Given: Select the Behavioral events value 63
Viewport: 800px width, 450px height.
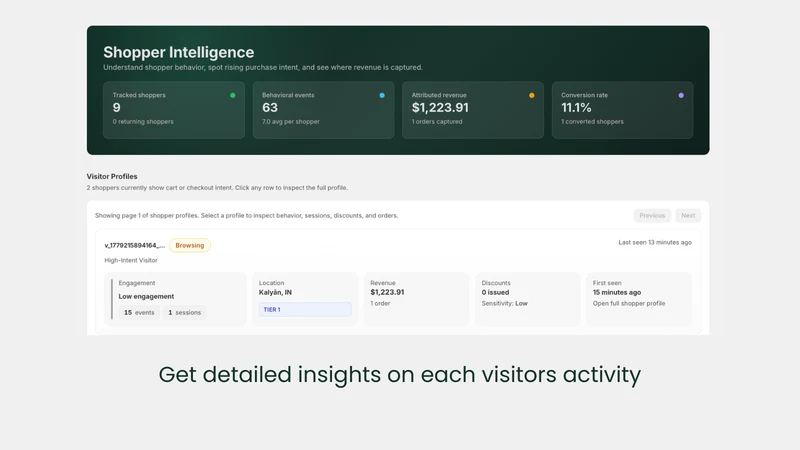Looking at the screenshot, I should click(270, 108).
